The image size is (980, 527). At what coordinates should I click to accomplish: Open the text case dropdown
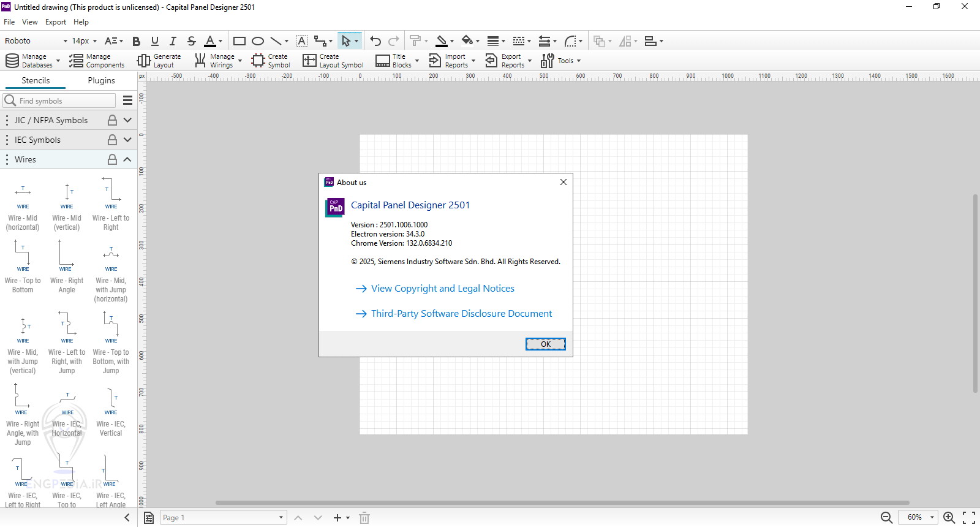click(x=114, y=41)
